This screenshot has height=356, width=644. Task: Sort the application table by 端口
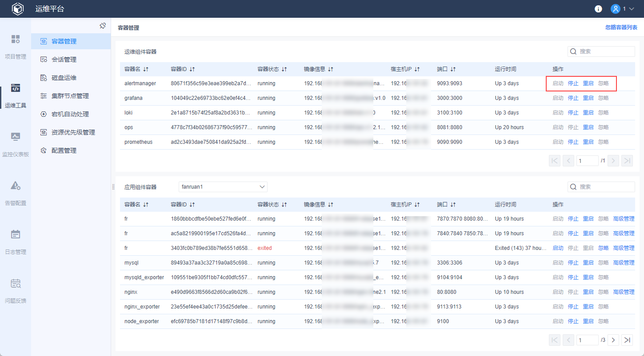click(x=453, y=205)
